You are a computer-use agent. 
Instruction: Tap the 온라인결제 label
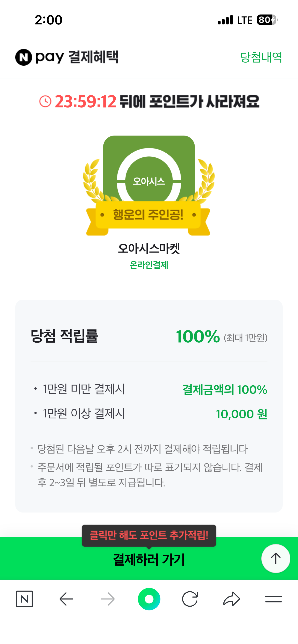point(149,265)
